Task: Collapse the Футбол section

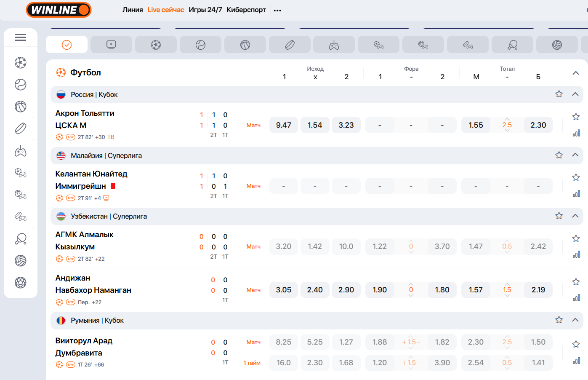Action: pyautogui.click(x=575, y=73)
